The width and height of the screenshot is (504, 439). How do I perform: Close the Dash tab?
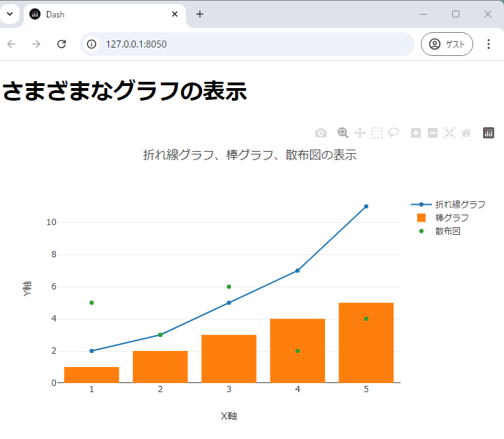(x=175, y=14)
